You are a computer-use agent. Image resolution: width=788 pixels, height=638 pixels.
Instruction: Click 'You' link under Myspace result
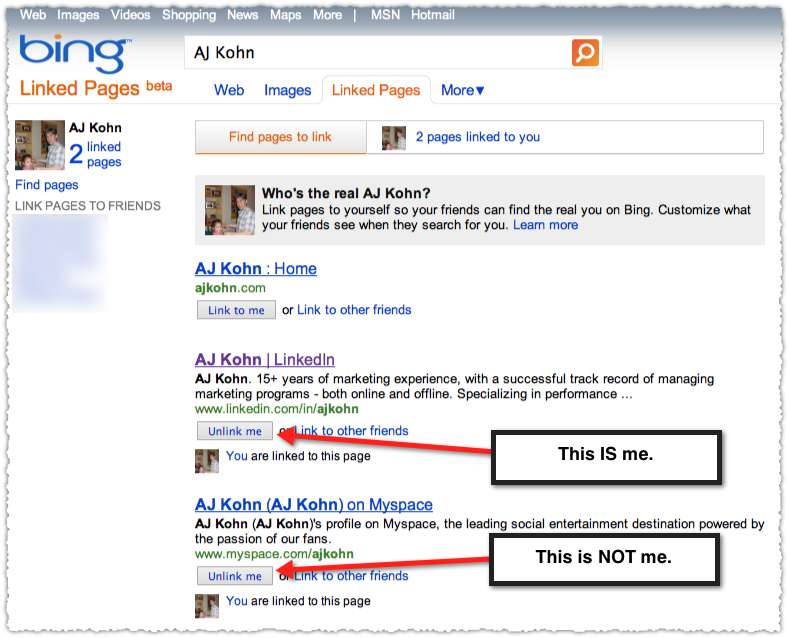tap(236, 601)
